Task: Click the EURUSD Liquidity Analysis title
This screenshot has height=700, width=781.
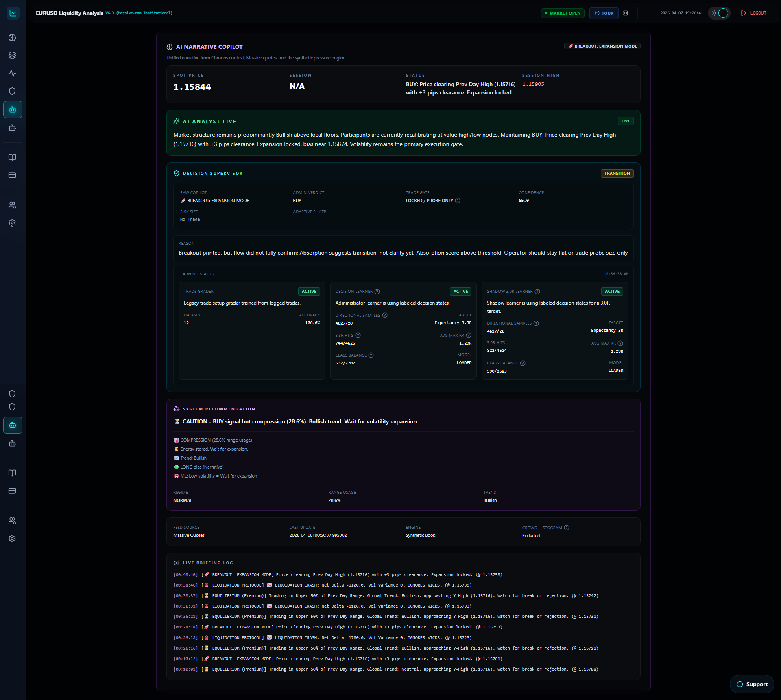Action: (70, 13)
